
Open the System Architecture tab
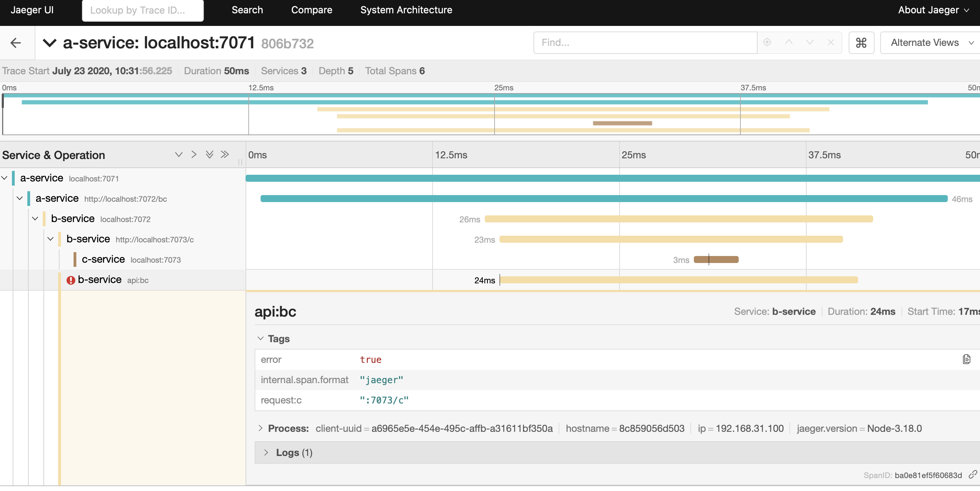[x=406, y=10]
